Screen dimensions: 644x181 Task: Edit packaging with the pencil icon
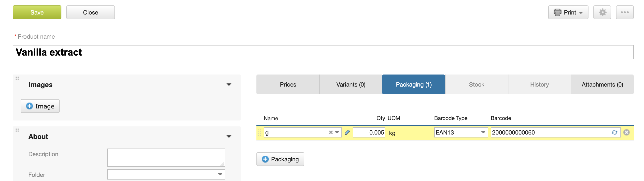point(347,133)
